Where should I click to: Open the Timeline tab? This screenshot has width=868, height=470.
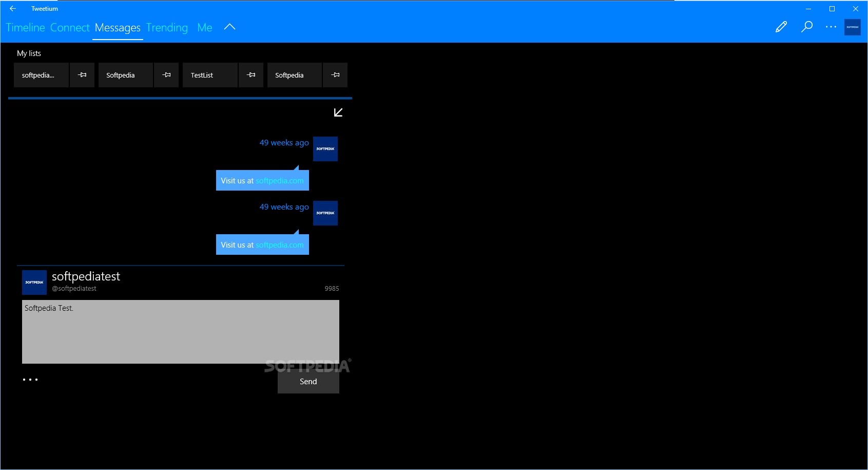26,28
